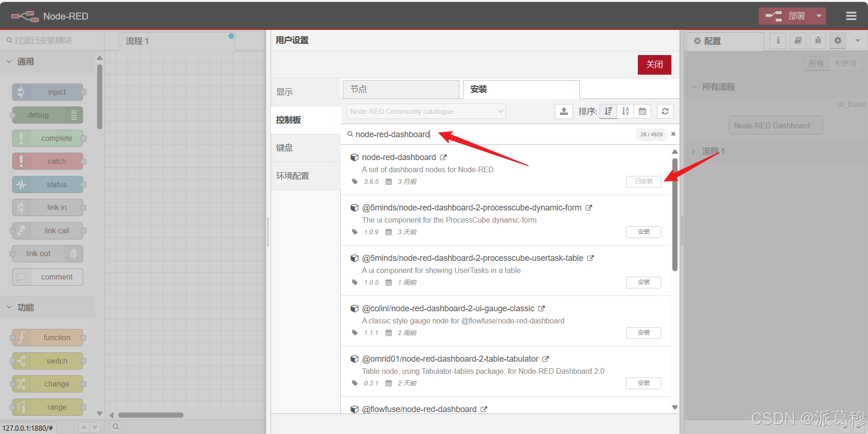This screenshot has height=434, width=868.
Task: Click the 已安装 button for node-red-dashboard
Action: point(643,182)
